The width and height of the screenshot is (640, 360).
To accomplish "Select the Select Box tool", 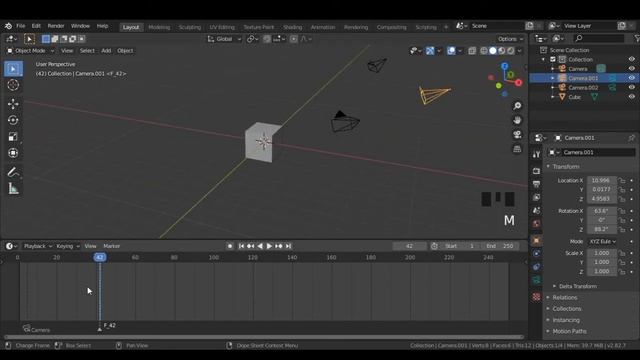I will (x=13, y=69).
